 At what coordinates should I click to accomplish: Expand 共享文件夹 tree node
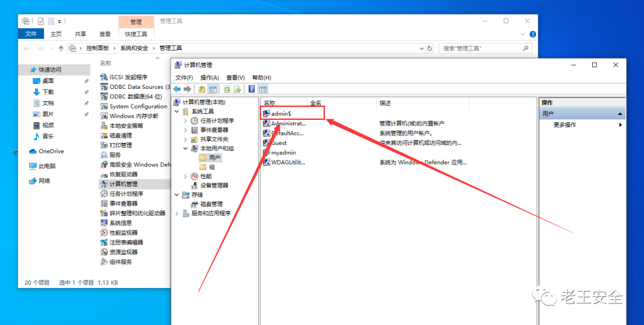(x=185, y=140)
